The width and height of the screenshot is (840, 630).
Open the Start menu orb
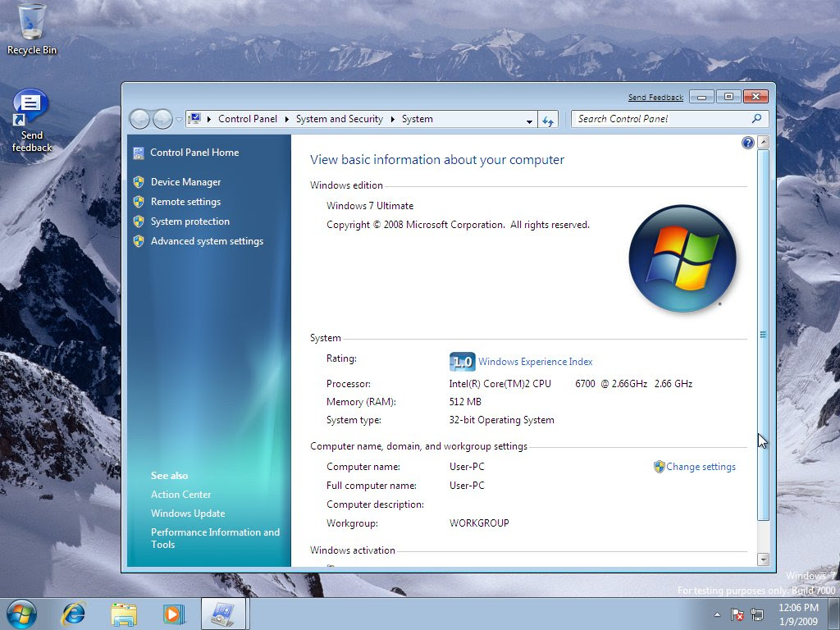click(x=21, y=614)
